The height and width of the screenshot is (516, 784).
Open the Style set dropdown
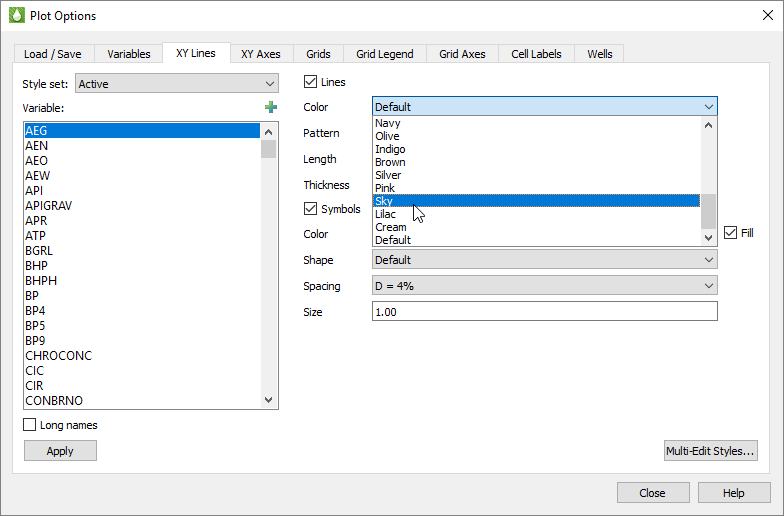(x=177, y=84)
